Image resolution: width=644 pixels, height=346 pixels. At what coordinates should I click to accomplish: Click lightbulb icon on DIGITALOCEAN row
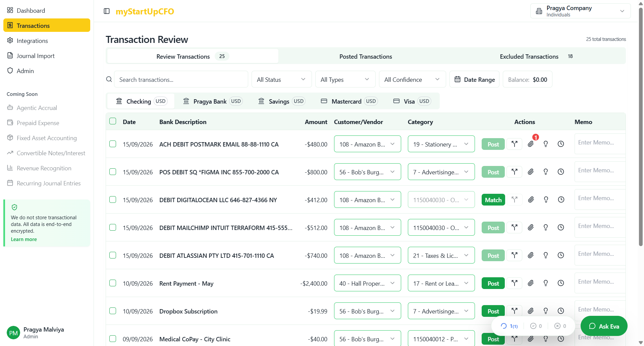[546, 200]
